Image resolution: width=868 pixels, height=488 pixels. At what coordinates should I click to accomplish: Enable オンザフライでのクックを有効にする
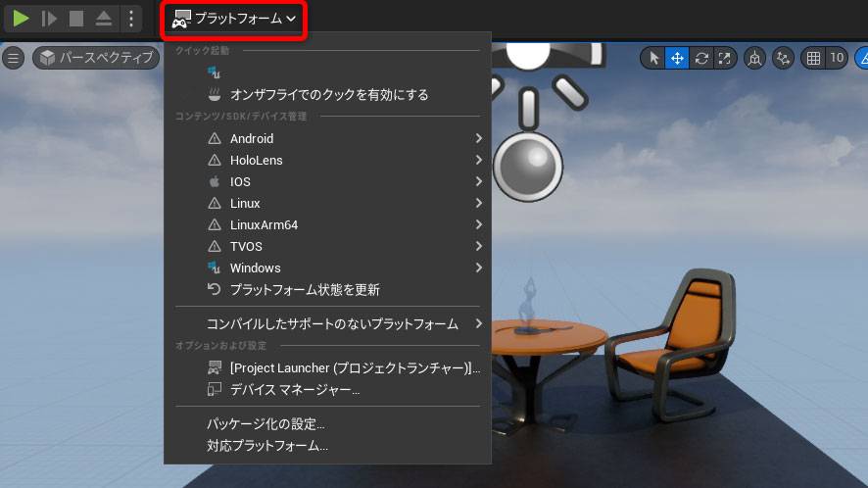point(328,95)
